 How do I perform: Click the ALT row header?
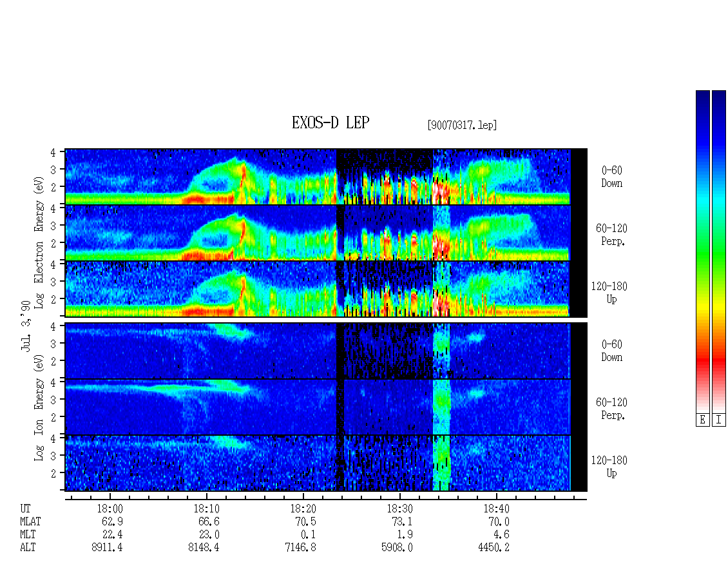28,547
